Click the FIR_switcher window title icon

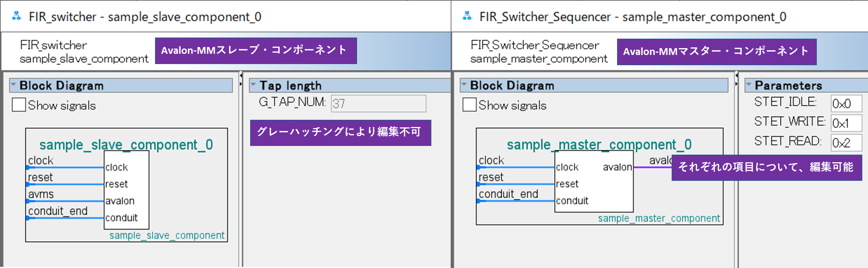(x=17, y=16)
